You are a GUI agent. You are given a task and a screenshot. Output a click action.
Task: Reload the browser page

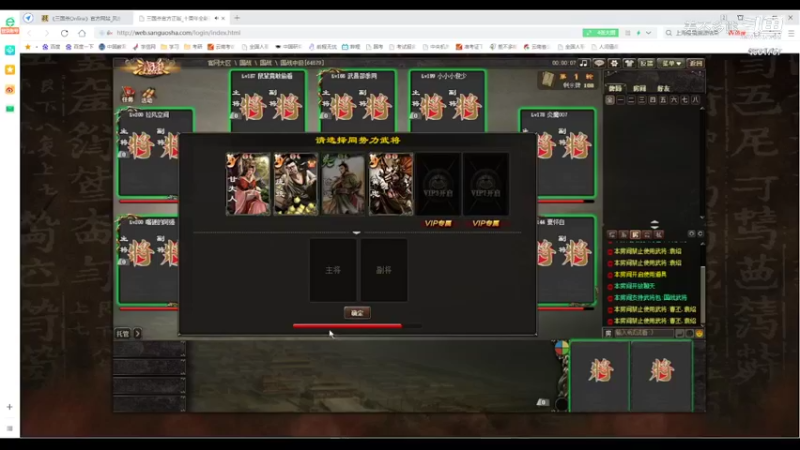[x=64, y=33]
